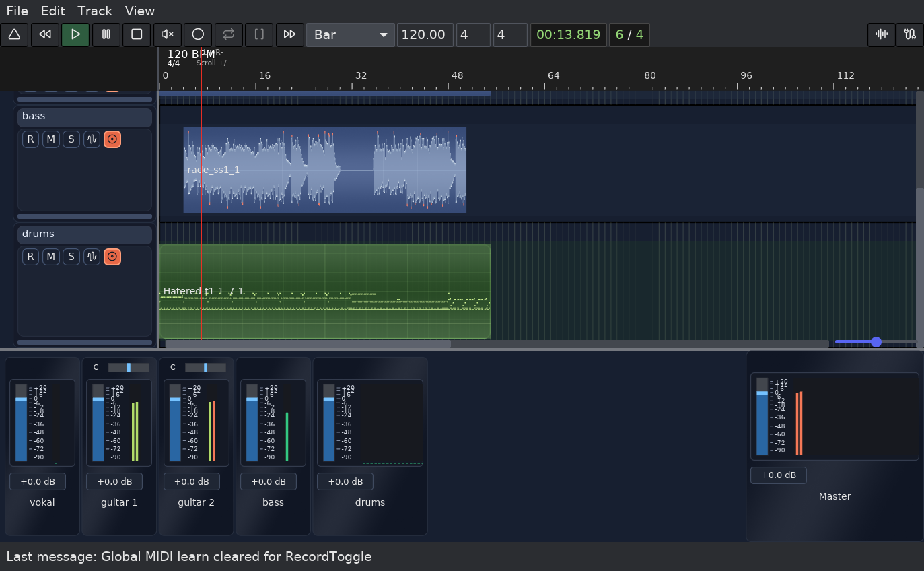Click the fast-forward transport icon
This screenshot has width=924, height=571.
click(x=289, y=34)
